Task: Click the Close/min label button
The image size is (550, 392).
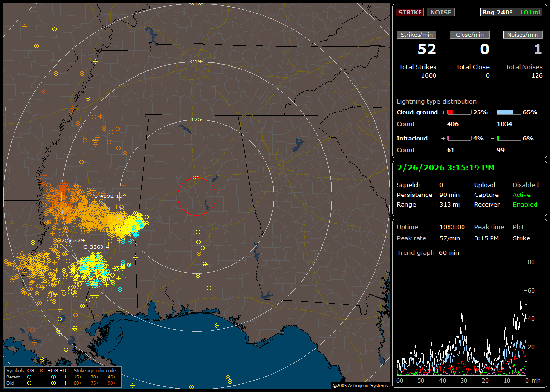Action: 470,35
